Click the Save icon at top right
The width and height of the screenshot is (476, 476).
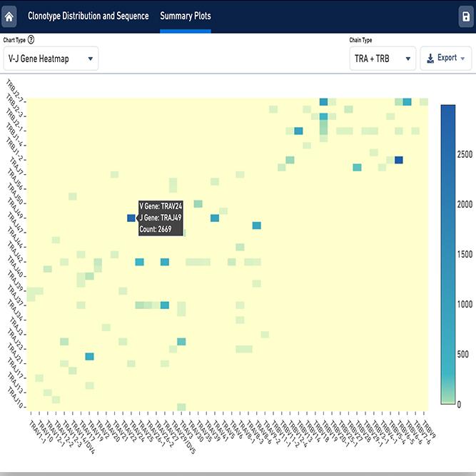pyautogui.click(x=466, y=16)
